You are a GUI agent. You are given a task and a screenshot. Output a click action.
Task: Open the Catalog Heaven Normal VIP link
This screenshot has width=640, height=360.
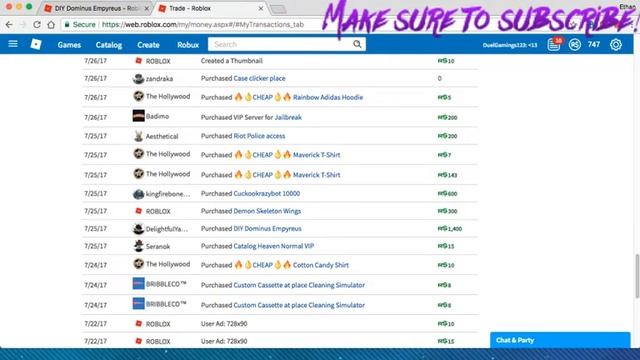[273, 246]
